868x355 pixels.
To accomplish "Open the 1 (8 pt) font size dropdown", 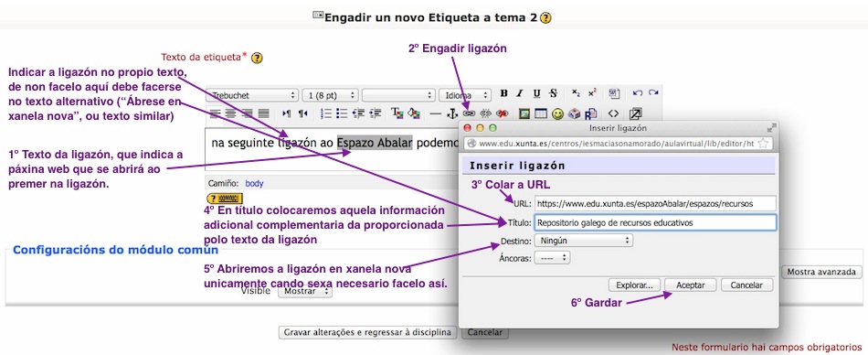I will tap(332, 95).
